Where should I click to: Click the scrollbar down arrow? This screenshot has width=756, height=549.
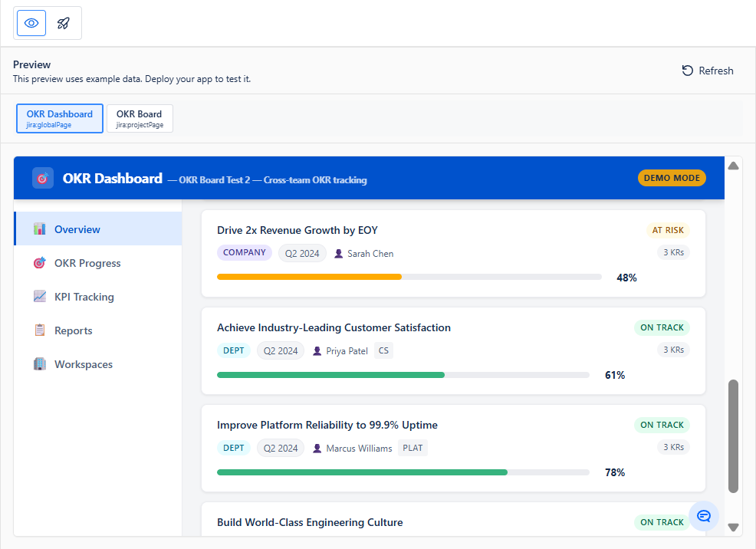[x=733, y=528]
